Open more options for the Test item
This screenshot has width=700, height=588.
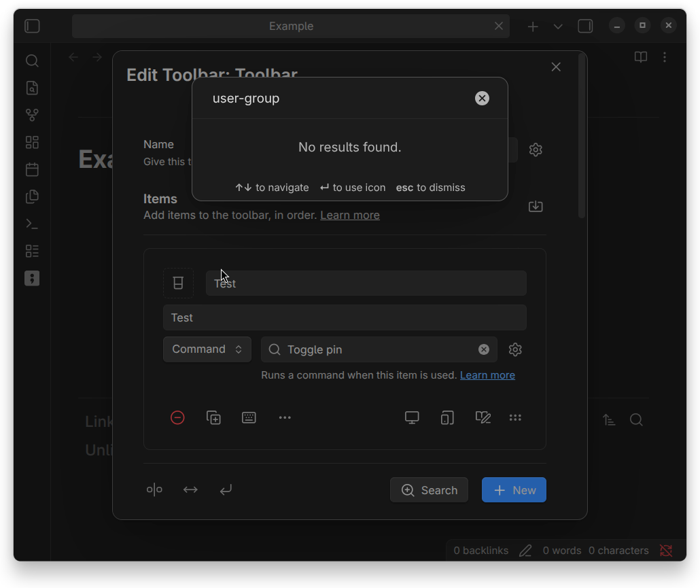(285, 418)
